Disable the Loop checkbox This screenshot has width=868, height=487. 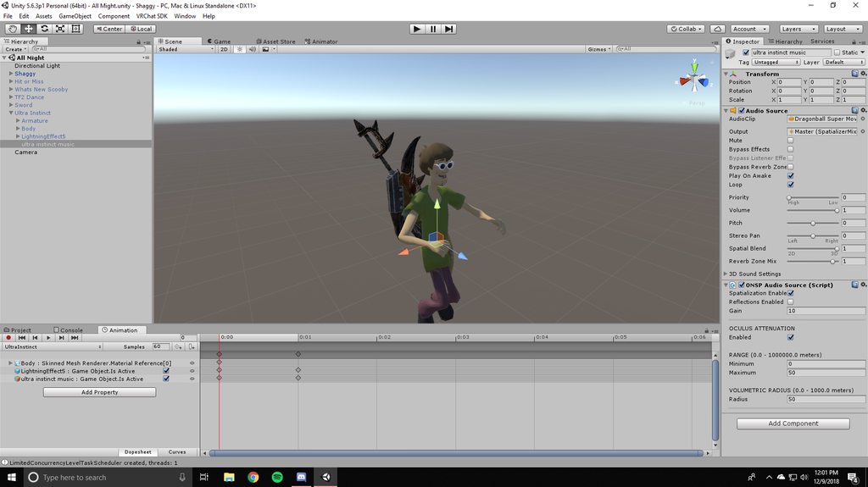[x=791, y=185]
